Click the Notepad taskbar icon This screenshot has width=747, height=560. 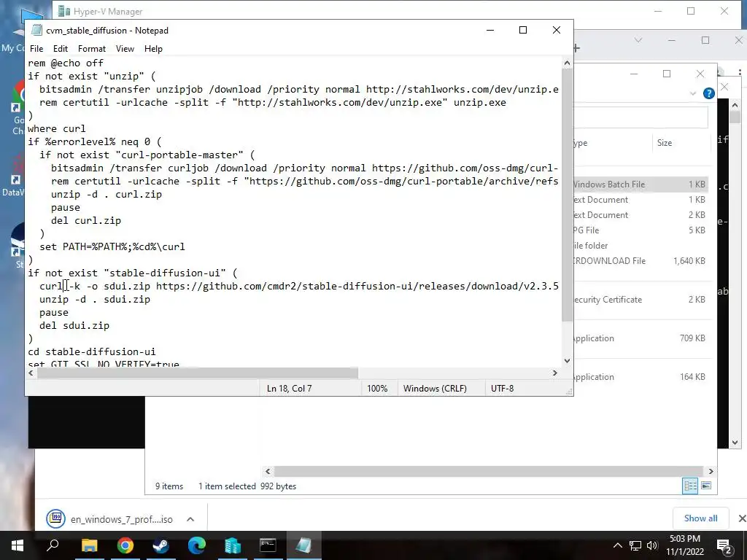click(303, 545)
